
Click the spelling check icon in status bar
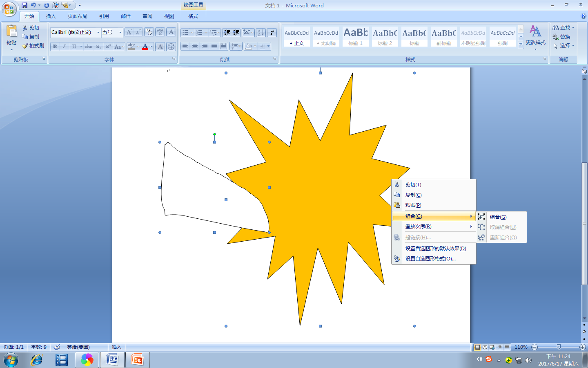tap(57, 347)
